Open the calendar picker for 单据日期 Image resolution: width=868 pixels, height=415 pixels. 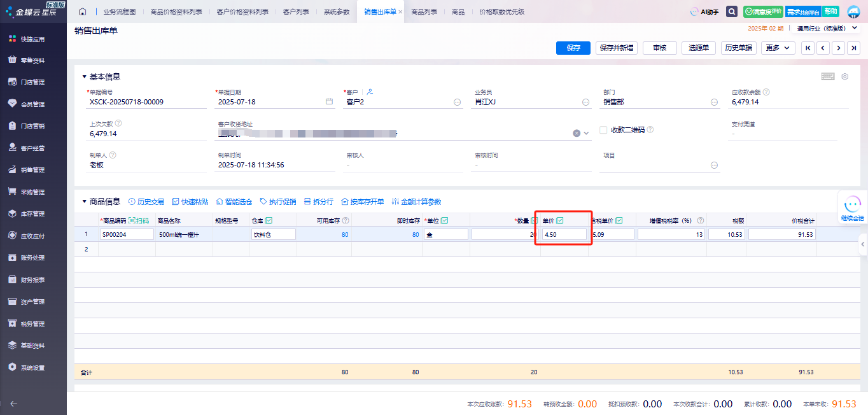[329, 102]
